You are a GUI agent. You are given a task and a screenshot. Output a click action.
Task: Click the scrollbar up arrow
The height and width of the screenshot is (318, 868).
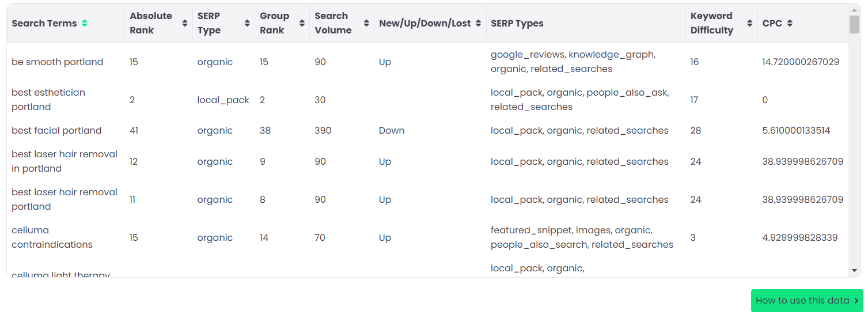point(854,10)
